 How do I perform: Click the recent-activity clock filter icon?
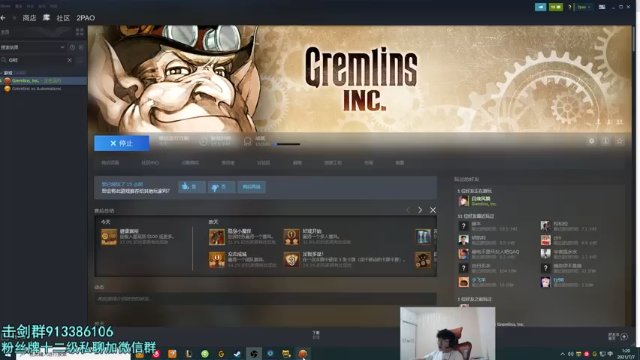pyautogui.click(x=72, y=47)
